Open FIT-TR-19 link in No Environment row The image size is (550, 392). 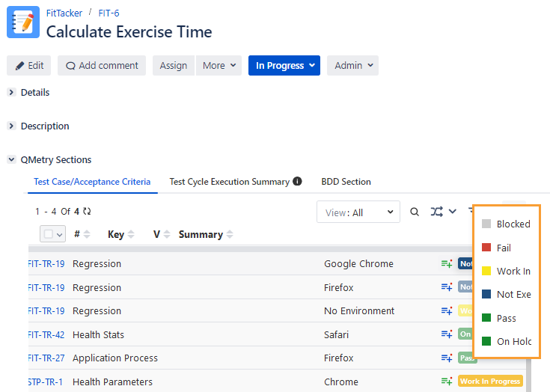46,311
